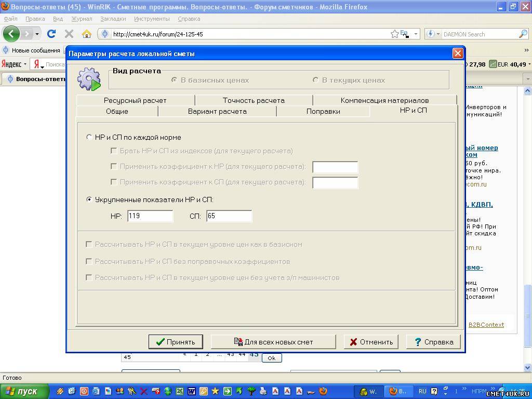Click the help question mark tray icon
532x399 pixels.
pyautogui.click(x=434, y=391)
